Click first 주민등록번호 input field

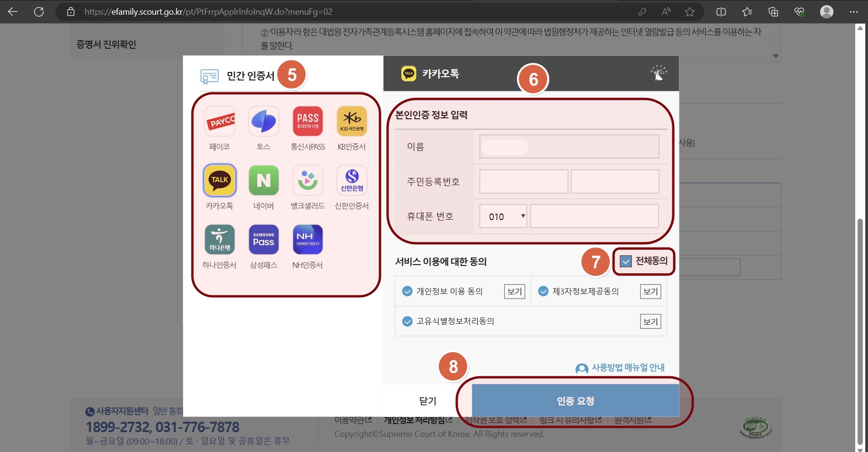click(524, 182)
